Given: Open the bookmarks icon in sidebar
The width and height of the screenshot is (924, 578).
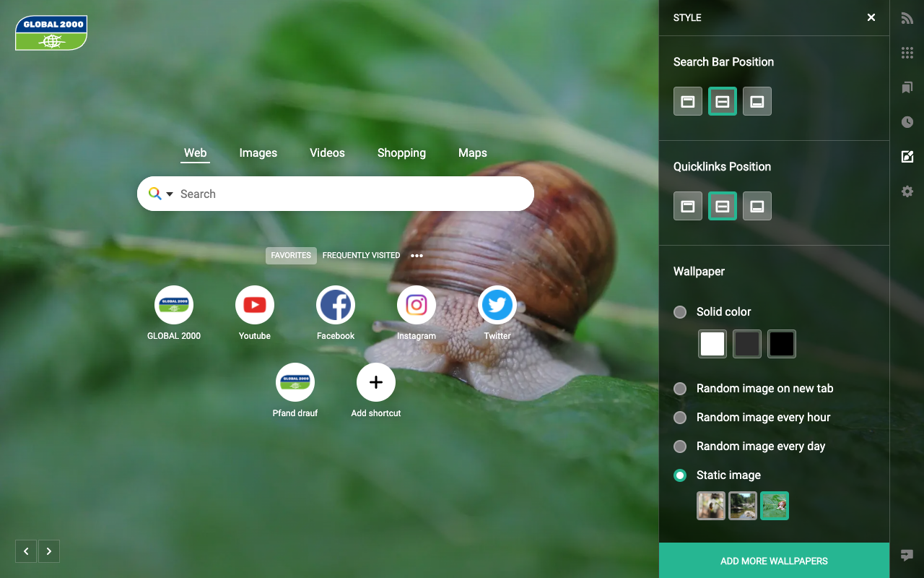Looking at the screenshot, I should 907,87.
